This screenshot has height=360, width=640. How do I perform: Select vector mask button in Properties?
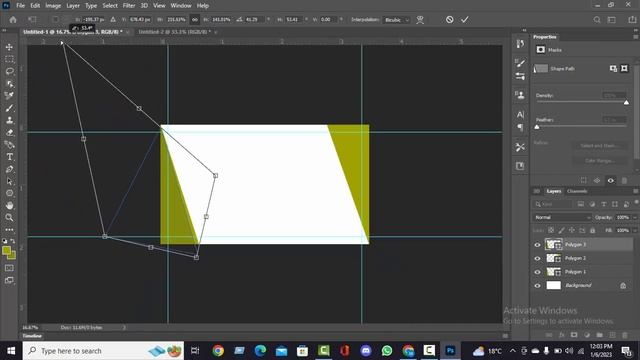(624, 69)
